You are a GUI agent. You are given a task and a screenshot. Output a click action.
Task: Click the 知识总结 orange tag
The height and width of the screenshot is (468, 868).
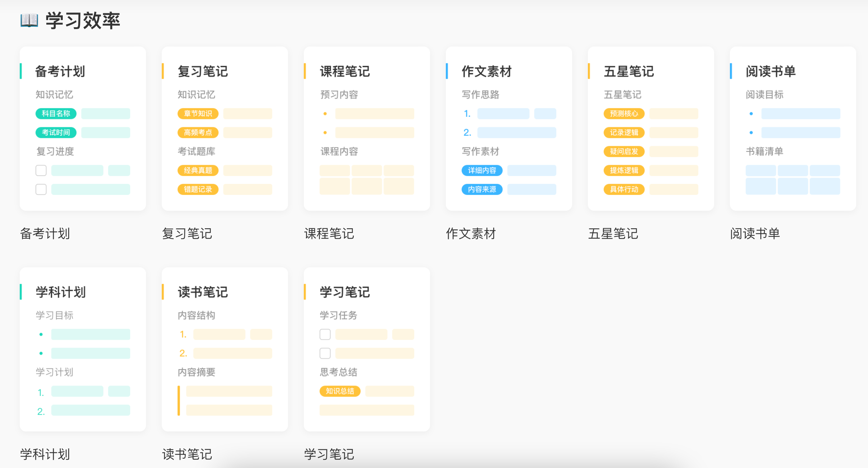[x=340, y=391]
